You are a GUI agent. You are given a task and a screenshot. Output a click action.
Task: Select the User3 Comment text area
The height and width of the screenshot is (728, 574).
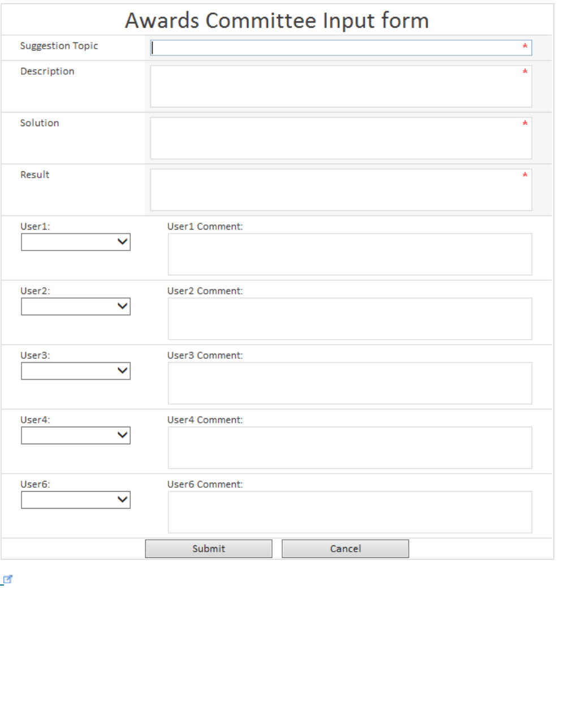point(350,383)
